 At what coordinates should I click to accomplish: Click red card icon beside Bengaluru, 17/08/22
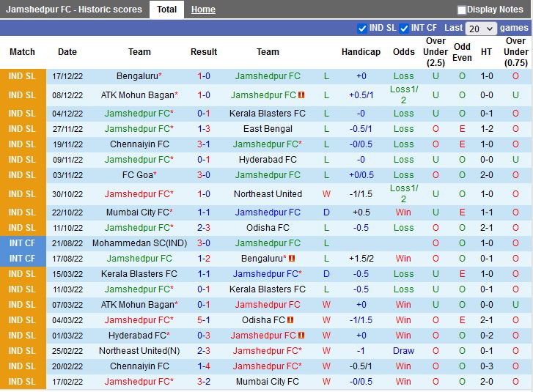pyautogui.click(x=292, y=259)
